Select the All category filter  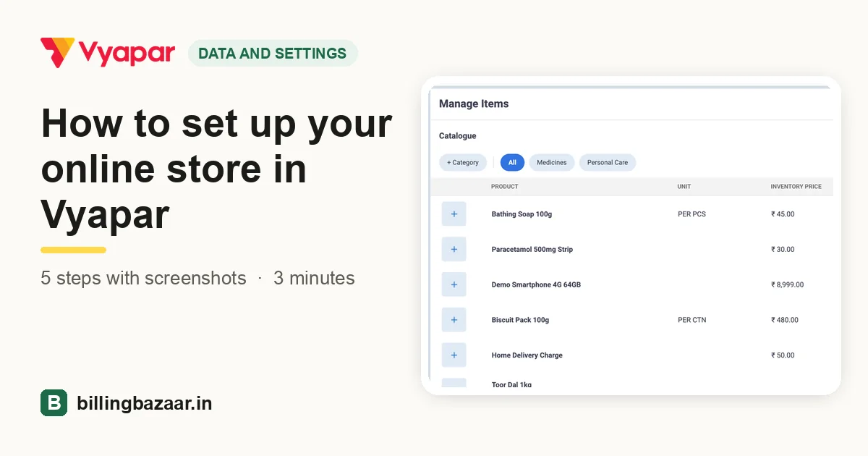(x=512, y=163)
